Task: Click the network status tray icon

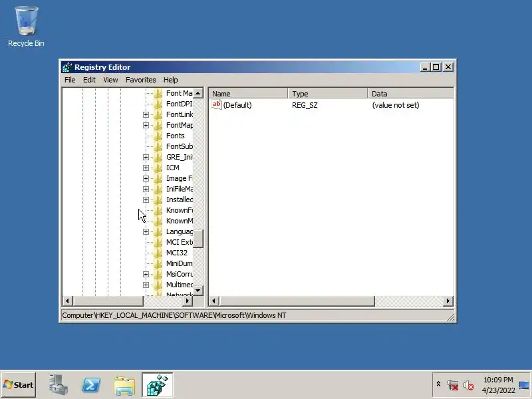Action: click(x=453, y=385)
